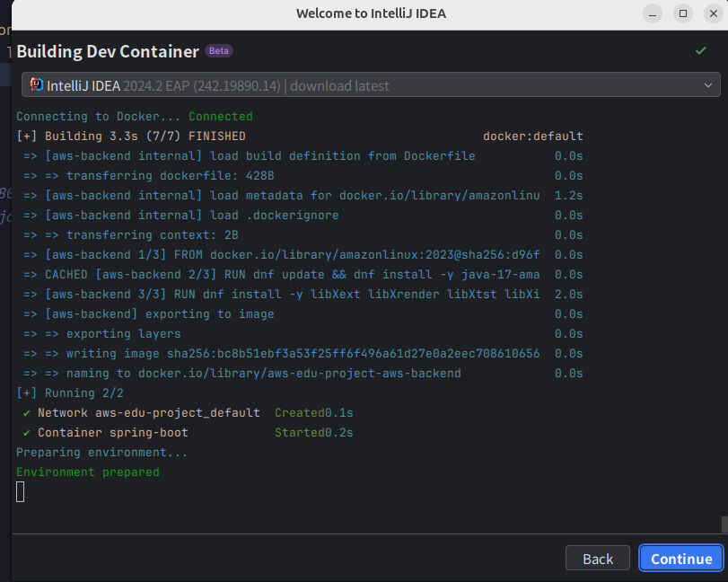
Task: Maximize the Welcome to IntelliJ IDEA window
Action: [x=683, y=13]
